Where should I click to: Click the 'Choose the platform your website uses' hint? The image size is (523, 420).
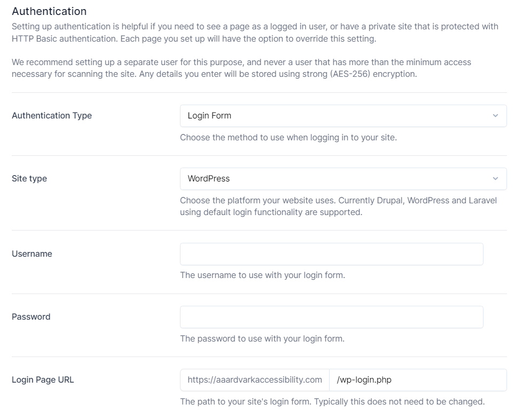point(338,207)
